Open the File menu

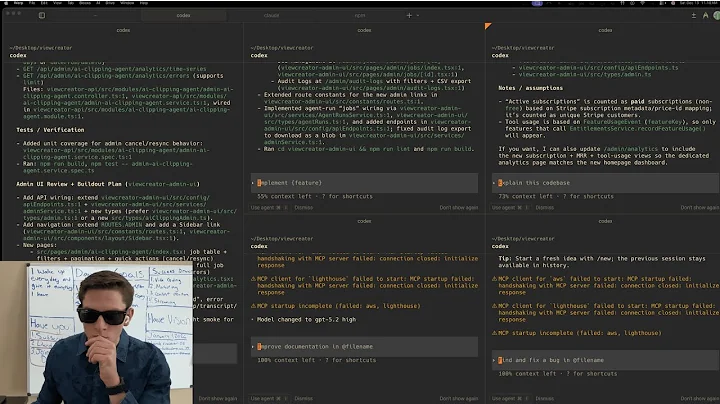[32, 3]
